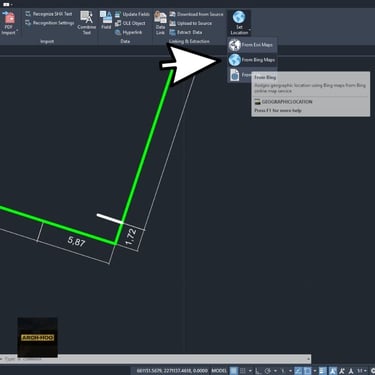This screenshot has height=375, width=375.
Task: Open annotation scale 1:1 dropdown
Action: [362, 371]
